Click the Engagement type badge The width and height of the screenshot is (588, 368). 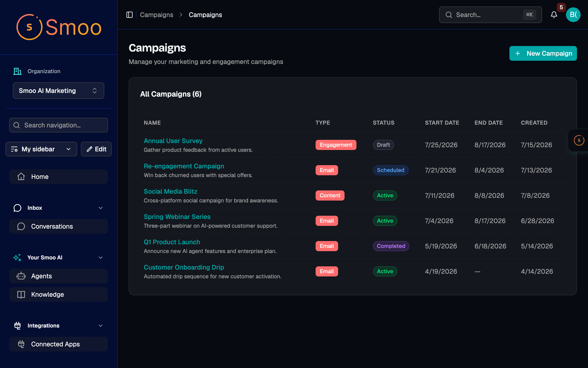point(336,145)
